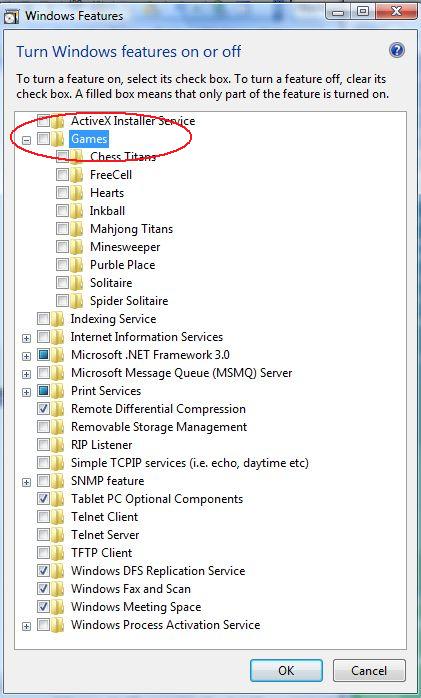Image resolution: width=421 pixels, height=698 pixels.
Task: Expand Internet Information Services node
Action: [x=27, y=338]
